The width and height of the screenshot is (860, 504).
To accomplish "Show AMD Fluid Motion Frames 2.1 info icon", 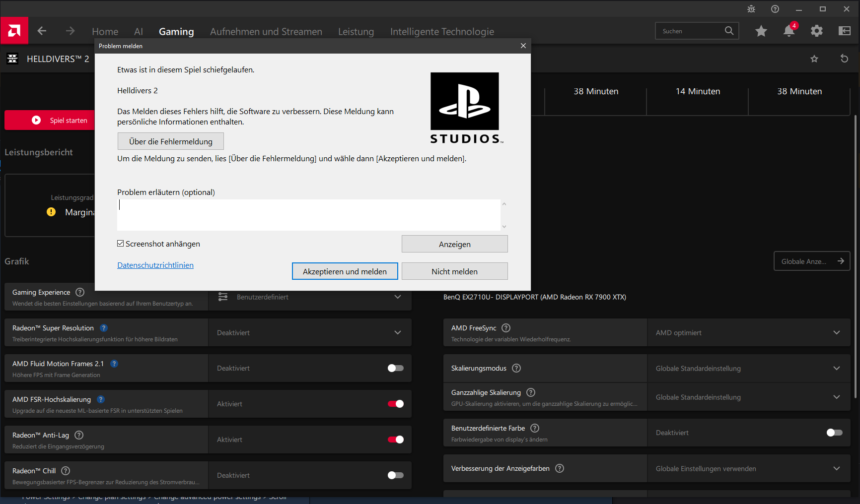I will coord(114,364).
